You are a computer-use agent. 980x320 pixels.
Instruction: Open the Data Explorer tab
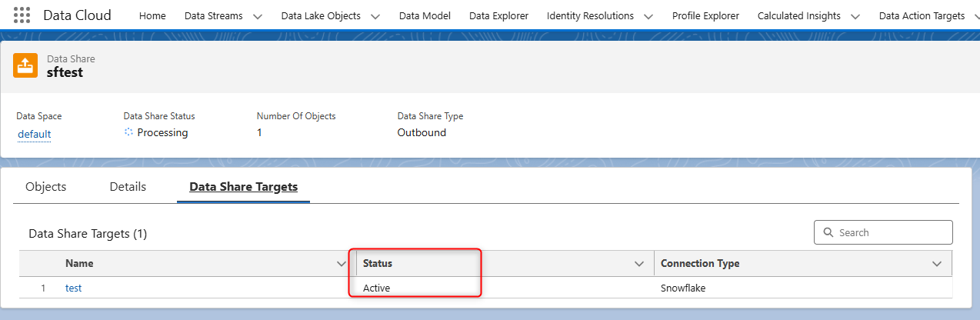click(x=498, y=15)
